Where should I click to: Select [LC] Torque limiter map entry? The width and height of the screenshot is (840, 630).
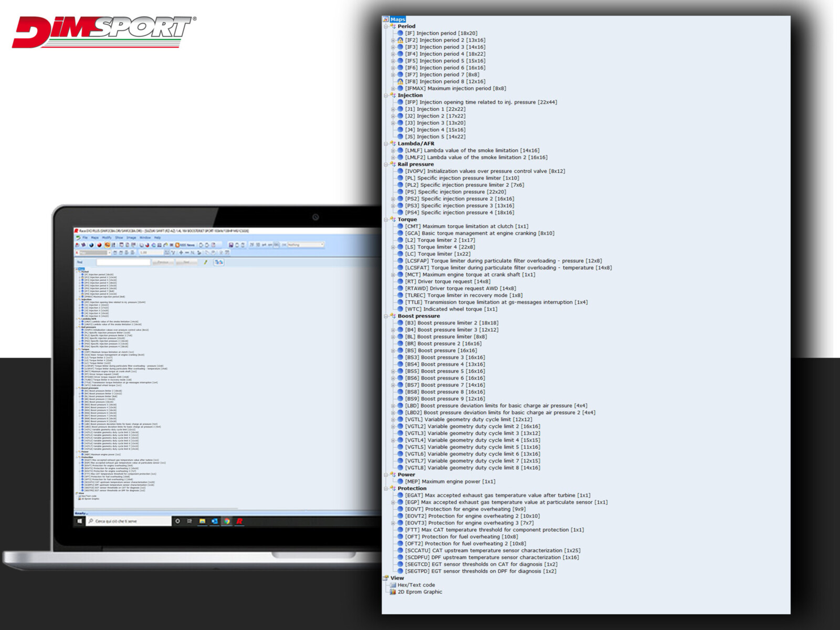[x=437, y=254]
